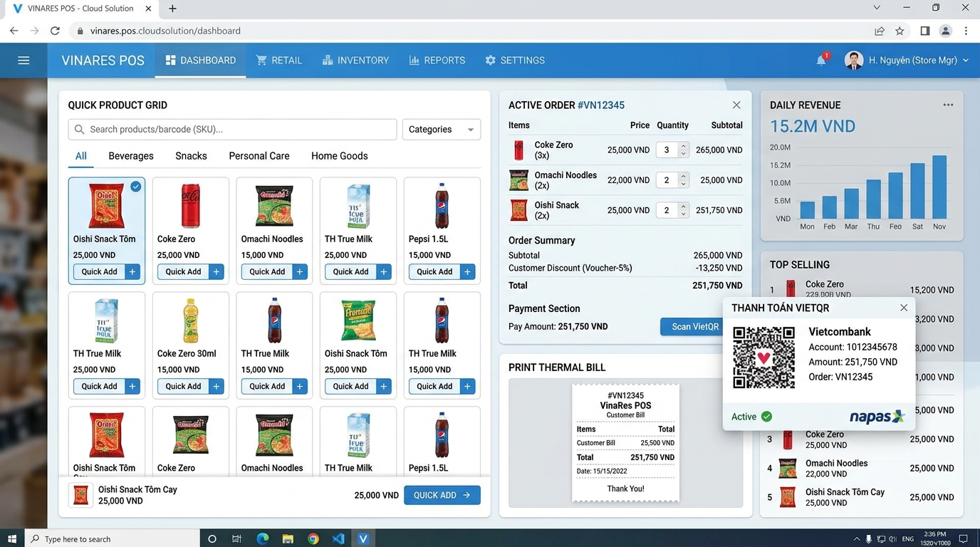Click Quick Add on Omachi Noodles card

(x=267, y=271)
